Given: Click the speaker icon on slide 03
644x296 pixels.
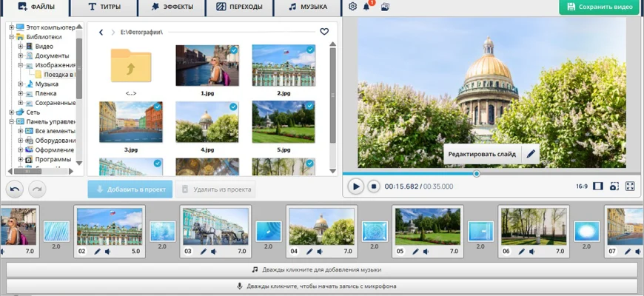Looking at the screenshot, I should pos(214,252).
